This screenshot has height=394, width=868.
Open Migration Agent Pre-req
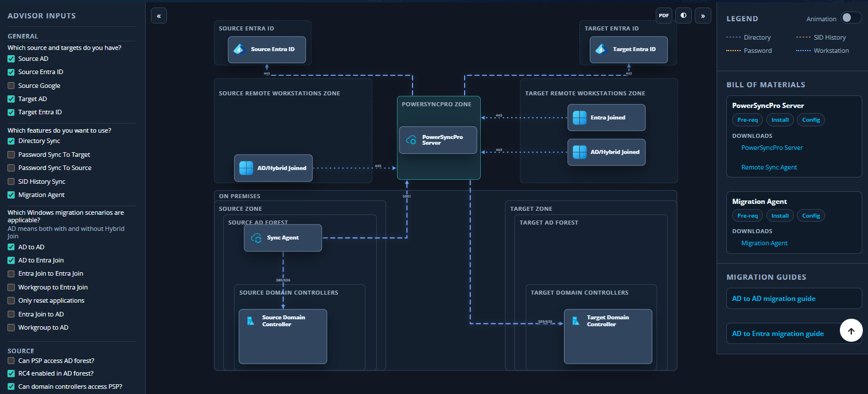pos(748,216)
